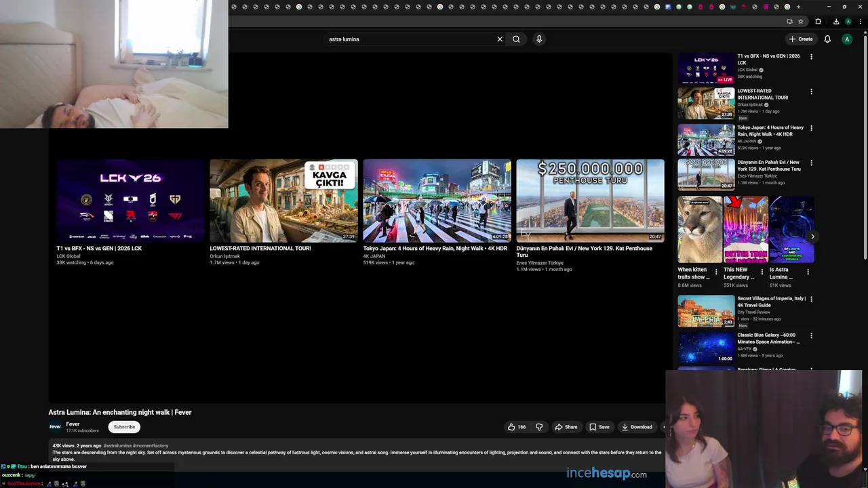Open sidebar Tokyo Japan video title
This screenshot has height=488, width=868.
click(770, 131)
